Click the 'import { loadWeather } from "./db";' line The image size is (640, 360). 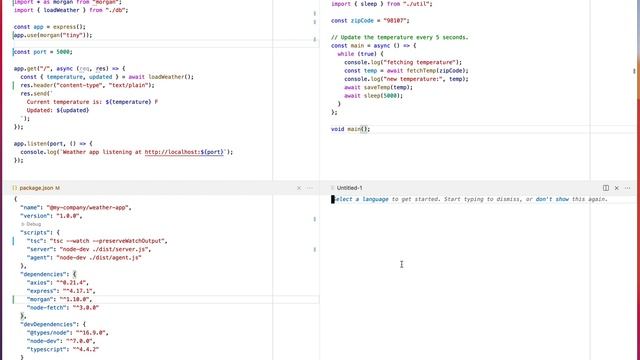coord(71,10)
